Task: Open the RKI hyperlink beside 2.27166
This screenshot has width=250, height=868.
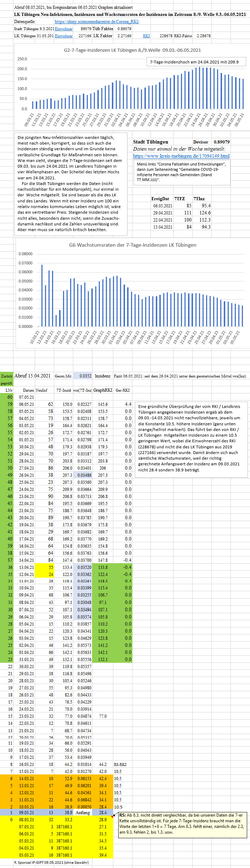Action: [146, 36]
